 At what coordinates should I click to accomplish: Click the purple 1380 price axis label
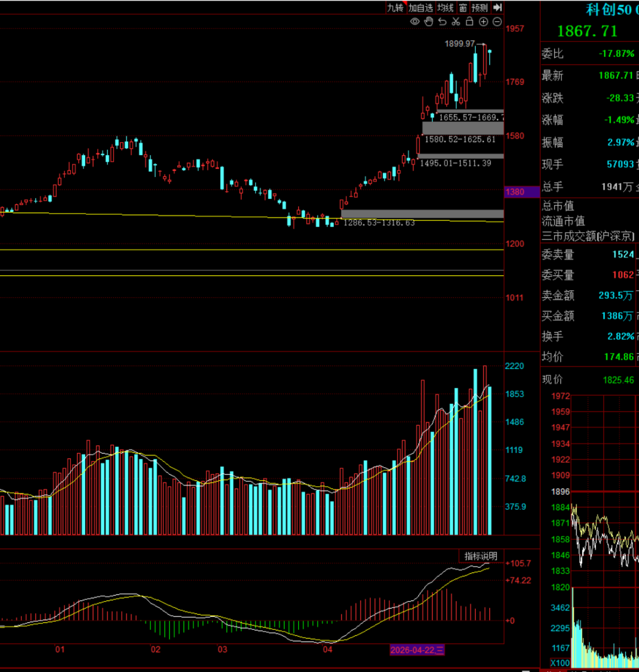click(522, 192)
